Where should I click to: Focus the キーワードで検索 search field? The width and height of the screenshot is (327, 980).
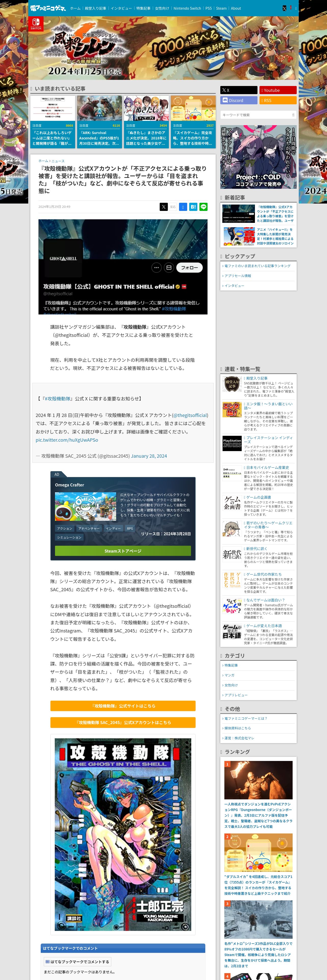258,115
